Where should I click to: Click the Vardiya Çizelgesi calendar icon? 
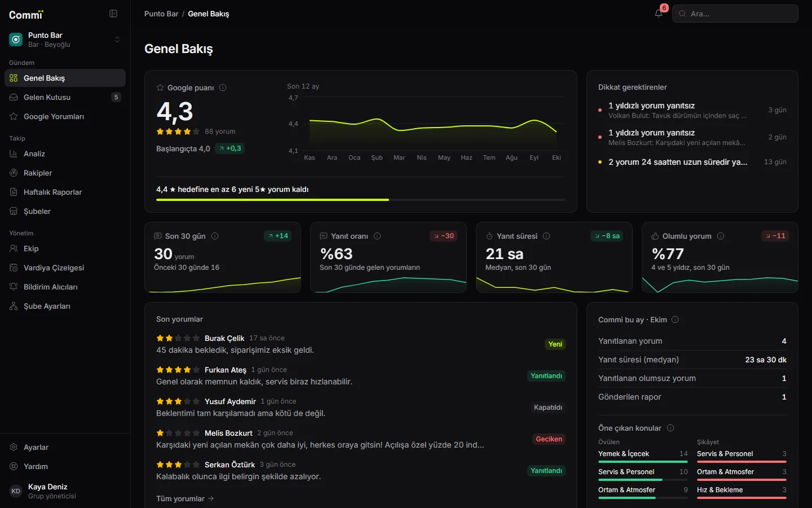14,268
